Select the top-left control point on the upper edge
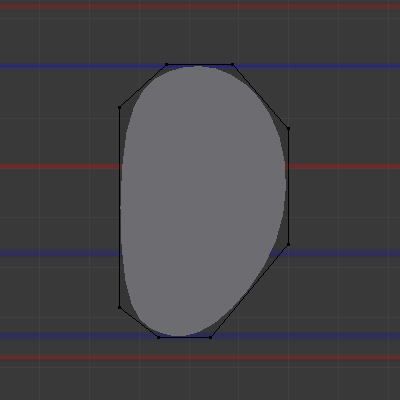 167,64
